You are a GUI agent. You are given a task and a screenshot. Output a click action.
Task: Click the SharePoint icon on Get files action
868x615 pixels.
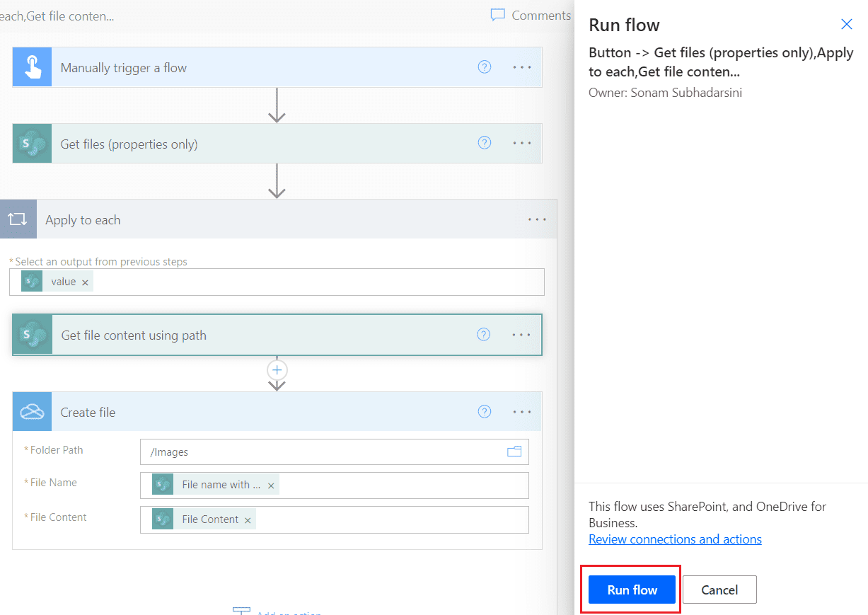pos(31,142)
